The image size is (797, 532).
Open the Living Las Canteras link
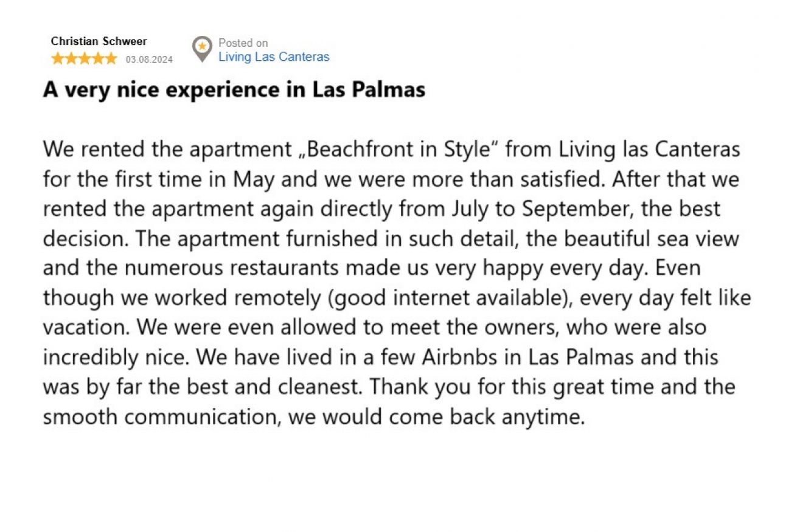click(274, 57)
